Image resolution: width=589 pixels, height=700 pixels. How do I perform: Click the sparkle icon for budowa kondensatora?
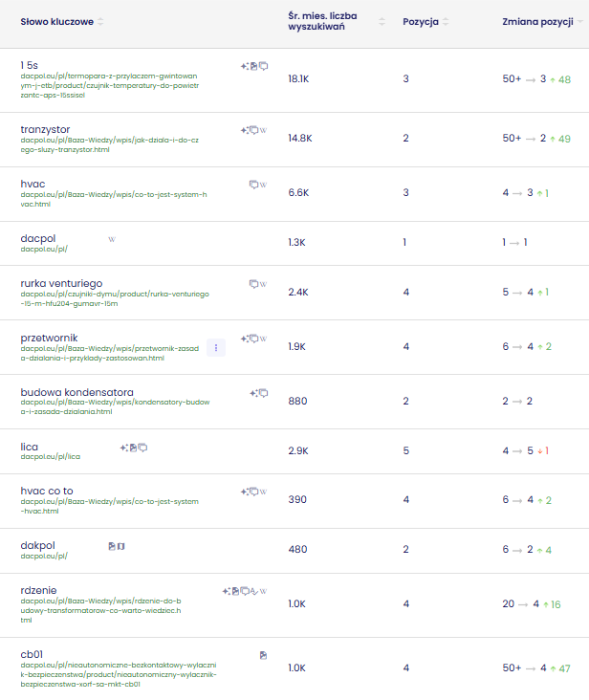coord(253,393)
